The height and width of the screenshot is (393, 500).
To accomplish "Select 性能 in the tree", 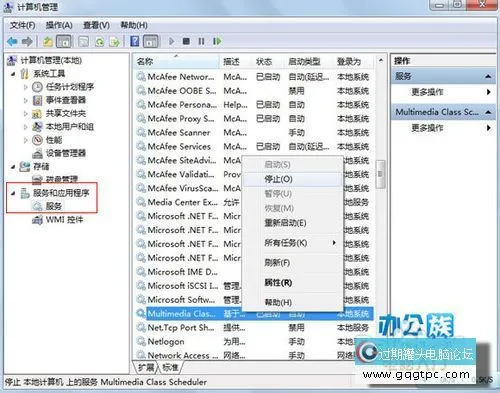I will click(x=54, y=140).
